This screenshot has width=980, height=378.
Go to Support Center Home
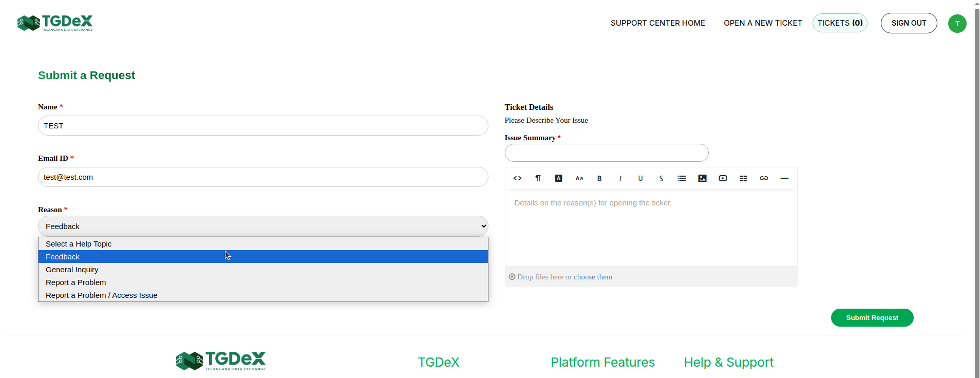pyautogui.click(x=657, y=23)
